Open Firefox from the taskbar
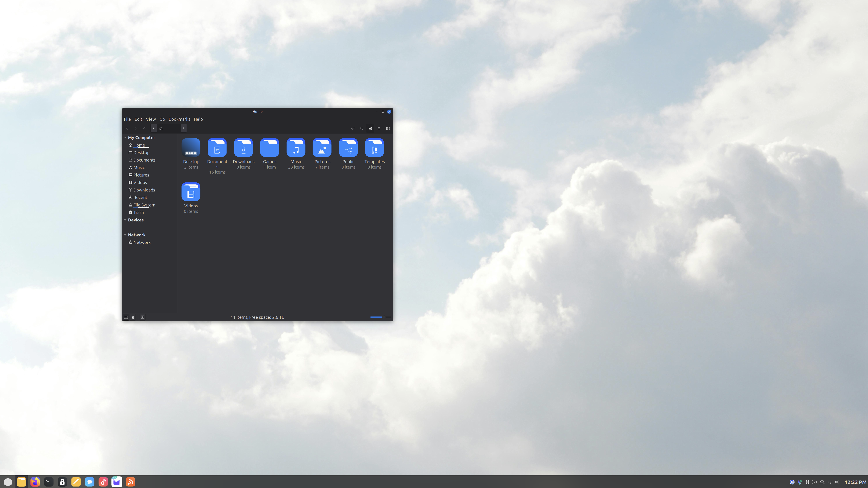This screenshot has height=488, width=868. click(x=35, y=482)
